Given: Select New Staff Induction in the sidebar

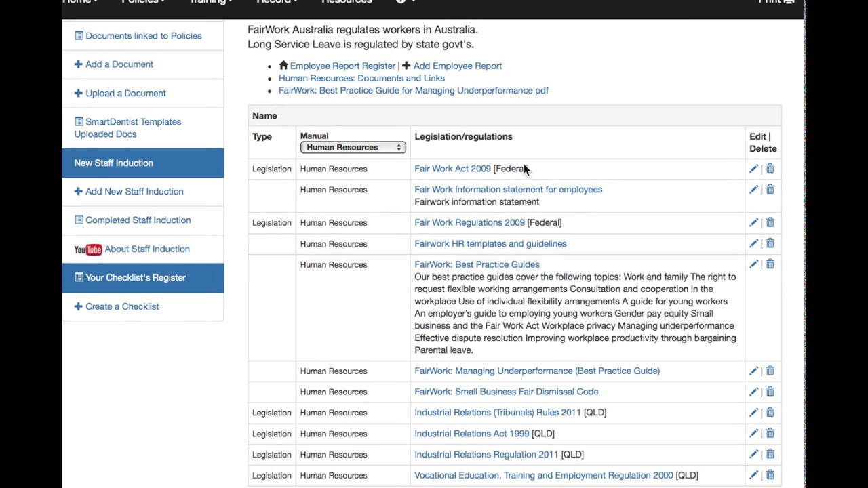Looking at the screenshot, I should click(x=113, y=163).
